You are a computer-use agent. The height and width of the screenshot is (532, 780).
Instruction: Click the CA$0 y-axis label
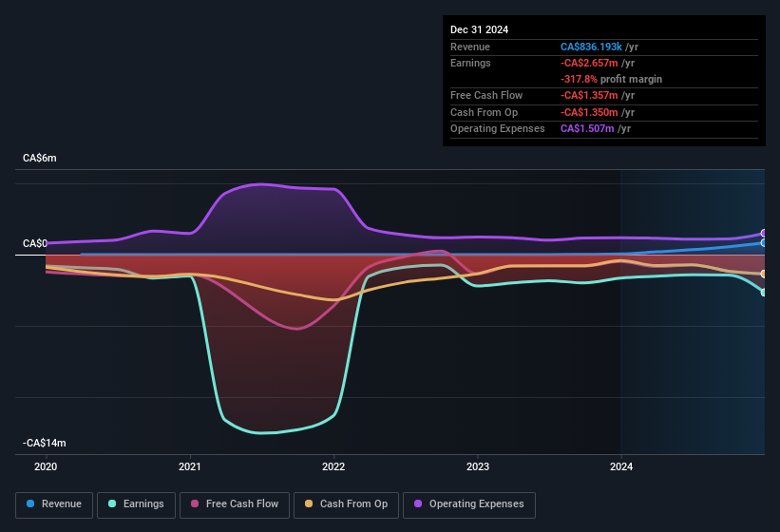click(35, 243)
